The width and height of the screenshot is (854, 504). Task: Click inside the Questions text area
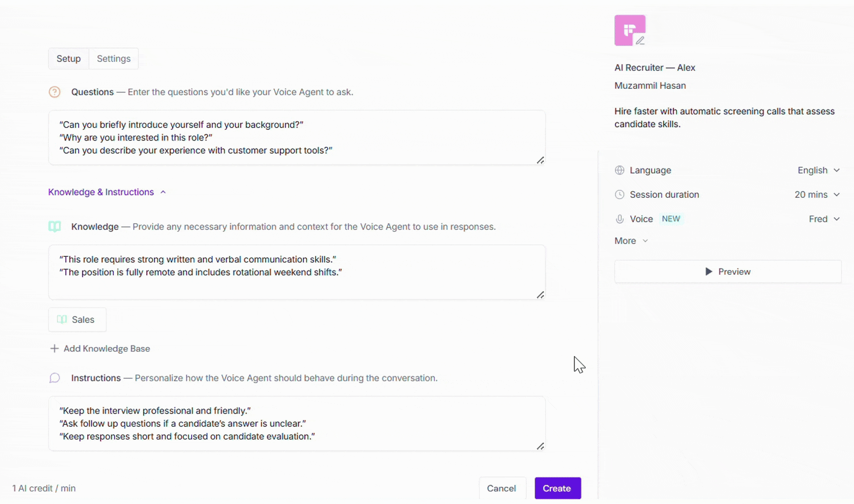tap(297, 137)
